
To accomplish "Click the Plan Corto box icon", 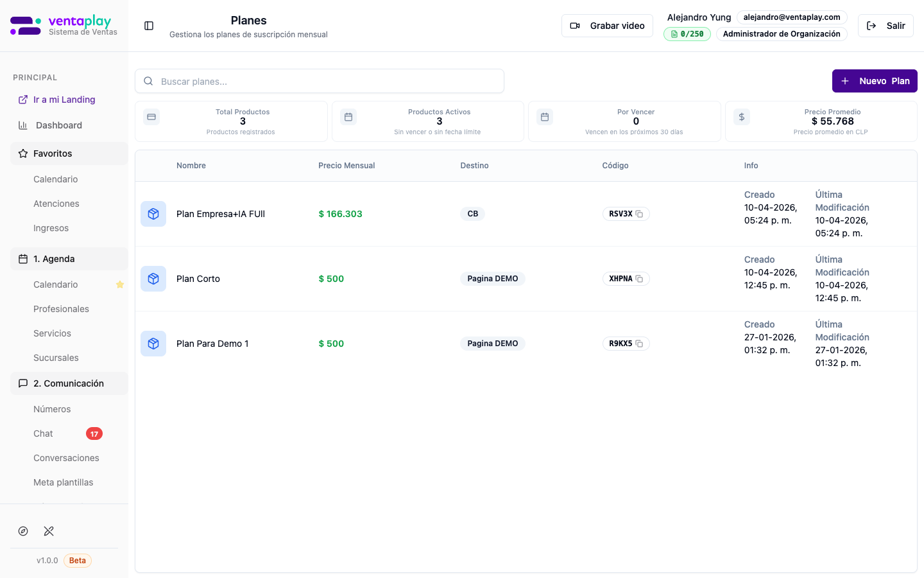I will pyautogui.click(x=153, y=279).
